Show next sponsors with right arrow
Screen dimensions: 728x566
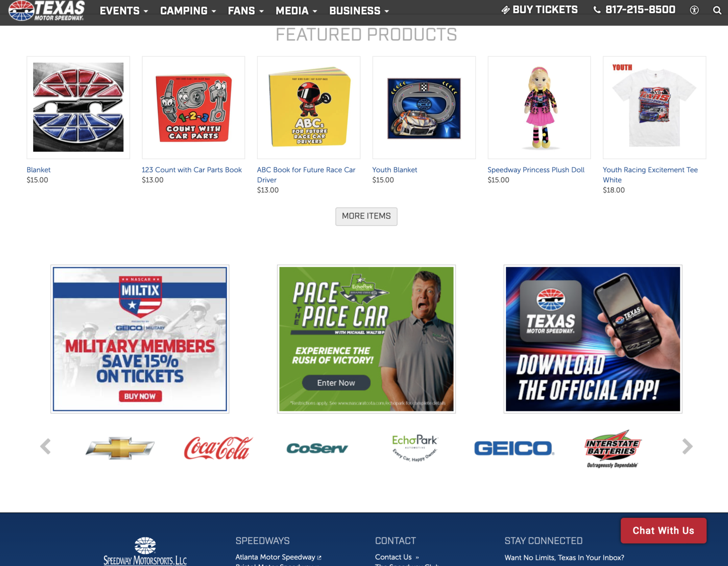coord(688,446)
